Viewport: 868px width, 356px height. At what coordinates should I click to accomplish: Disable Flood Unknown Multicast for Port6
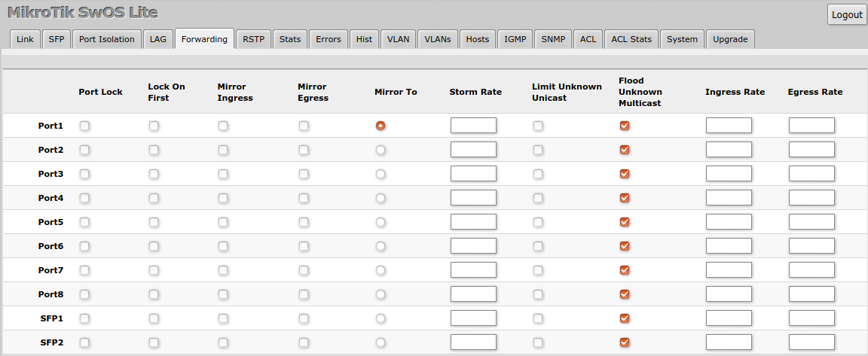[x=625, y=246]
